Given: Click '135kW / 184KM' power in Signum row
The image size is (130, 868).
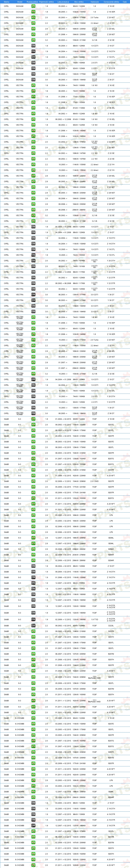Looking at the screenshot, I should coord(79,80).
